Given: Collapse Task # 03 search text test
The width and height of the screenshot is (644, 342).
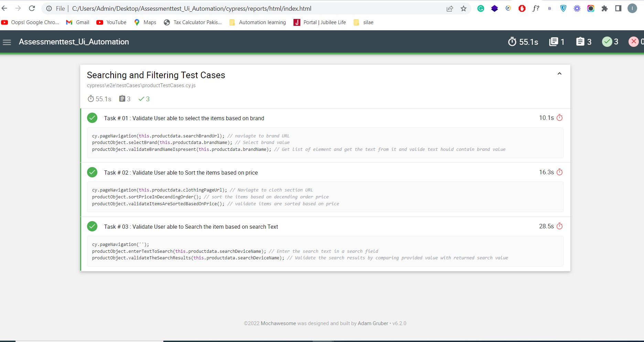Looking at the screenshot, I should tap(325, 227).
